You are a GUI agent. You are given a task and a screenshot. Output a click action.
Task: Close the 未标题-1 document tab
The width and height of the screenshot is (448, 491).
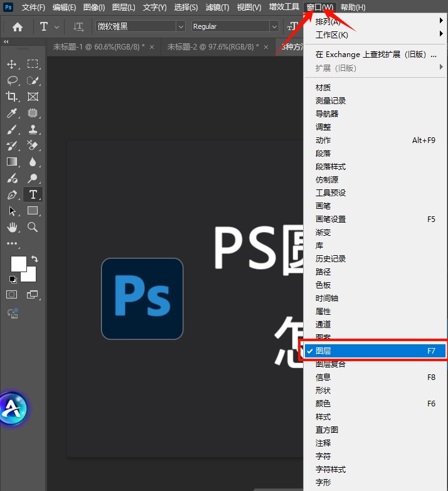tap(152, 47)
